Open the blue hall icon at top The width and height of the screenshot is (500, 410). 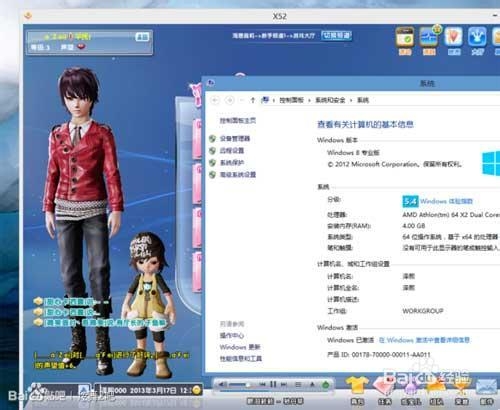pyautogui.click(x=478, y=37)
